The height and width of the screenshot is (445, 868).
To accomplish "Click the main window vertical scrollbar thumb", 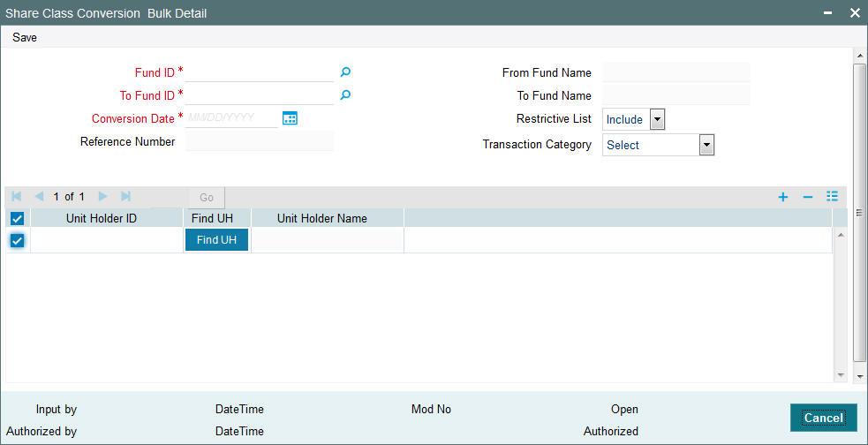I will 859,213.
